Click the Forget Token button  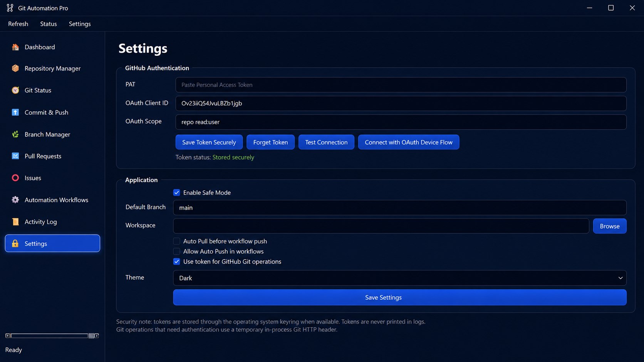tap(270, 142)
